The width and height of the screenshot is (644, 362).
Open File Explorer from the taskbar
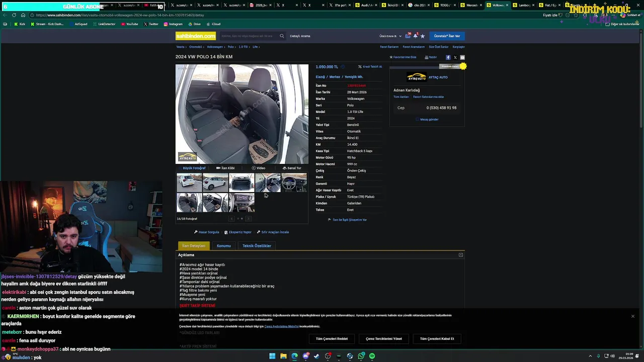click(x=283, y=356)
